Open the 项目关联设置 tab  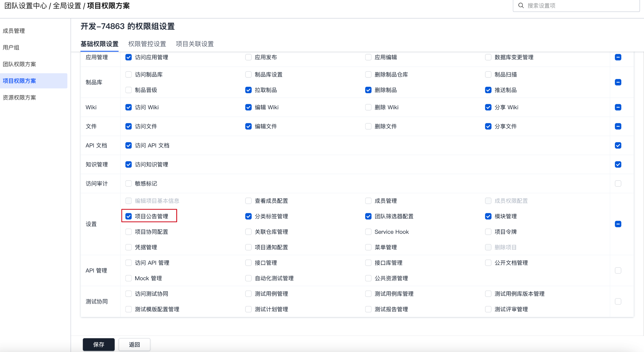tap(195, 44)
